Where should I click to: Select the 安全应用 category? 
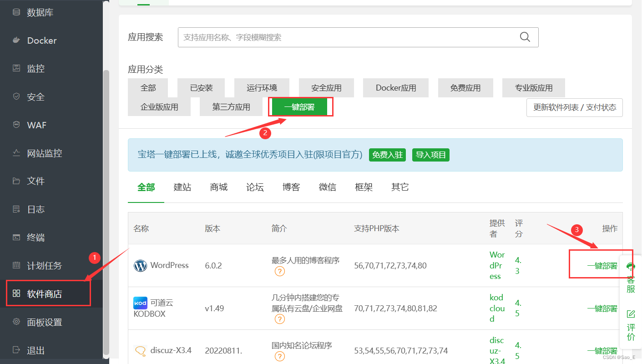coord(326,88)
